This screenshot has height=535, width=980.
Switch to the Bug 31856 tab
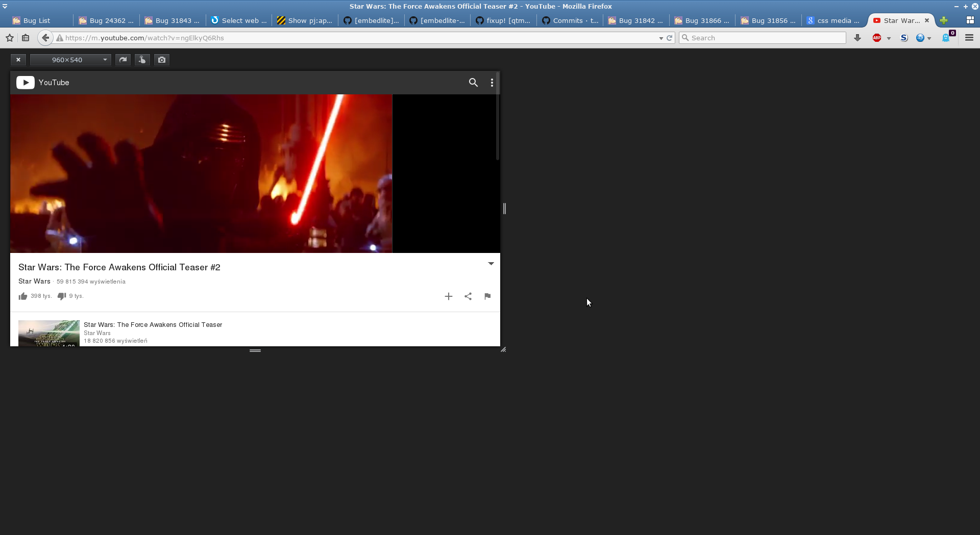tap(768, 20)
